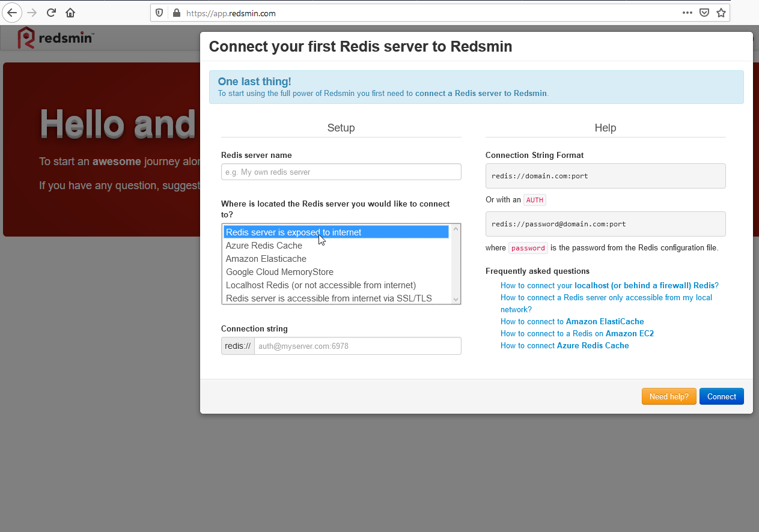Viewport: 759px width, 532px height.
Task: Click into the Connection string input
Action: pyautogui.click(x=358, y=346)
